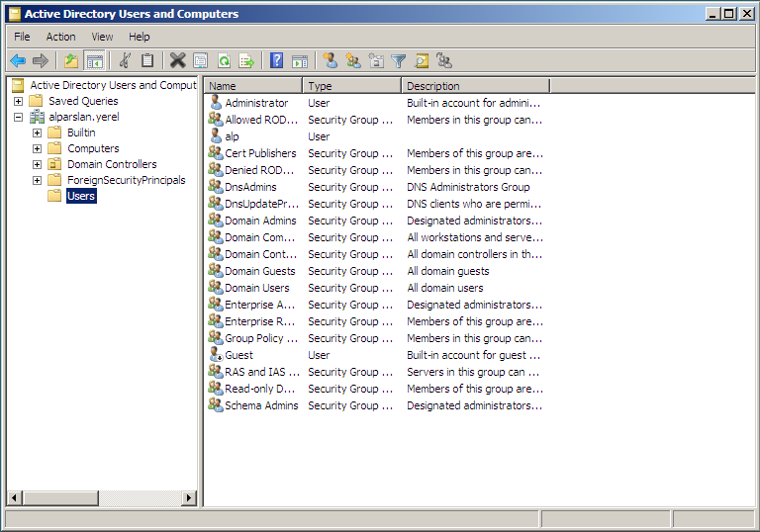The image size is (760, 532).
Task: Click the Refresh toolbar icon
Action: 224,61
